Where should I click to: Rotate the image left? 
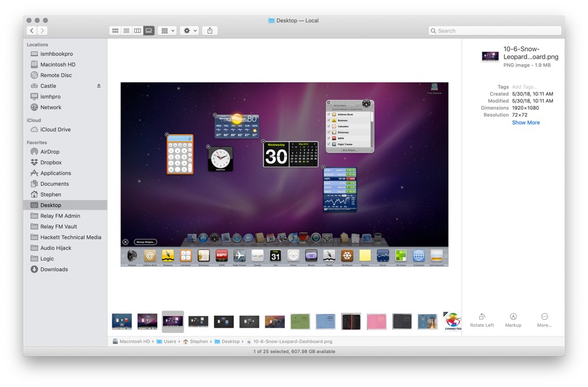(482, 321)
